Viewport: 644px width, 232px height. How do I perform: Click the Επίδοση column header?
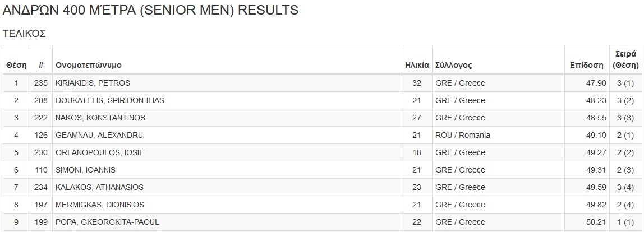586,65
